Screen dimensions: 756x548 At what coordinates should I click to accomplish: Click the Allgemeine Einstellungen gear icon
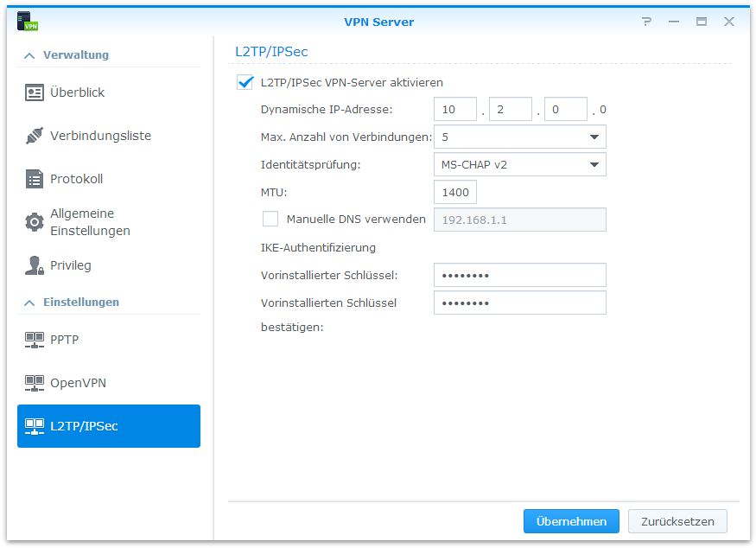(x=35, y=222)
